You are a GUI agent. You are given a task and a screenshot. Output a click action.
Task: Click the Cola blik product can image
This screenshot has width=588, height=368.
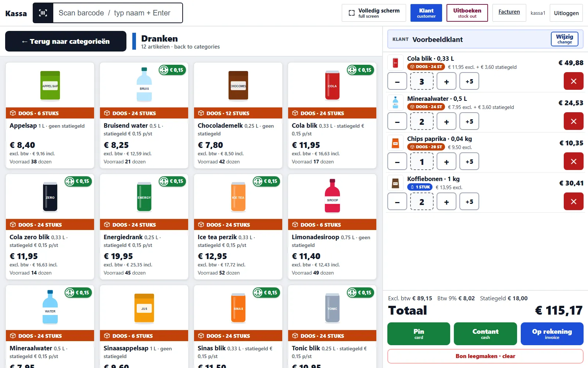coord(332,85)
